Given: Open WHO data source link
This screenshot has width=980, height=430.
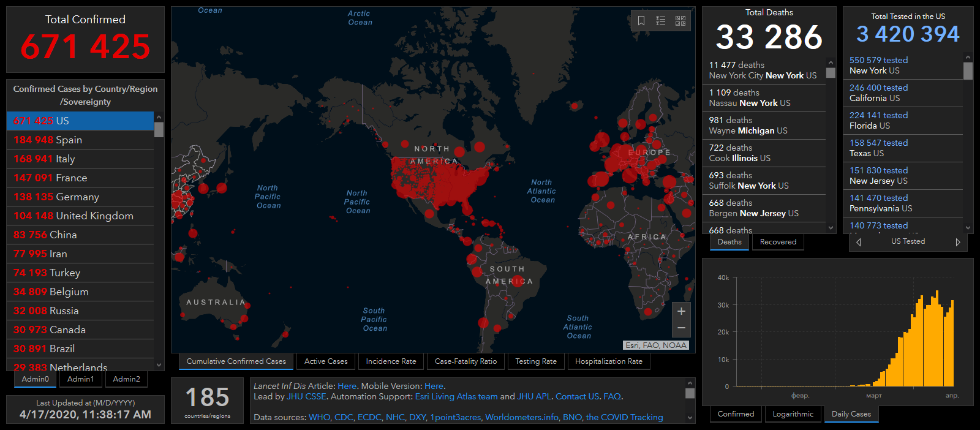Looking at the screenshot, I should 319,417.
